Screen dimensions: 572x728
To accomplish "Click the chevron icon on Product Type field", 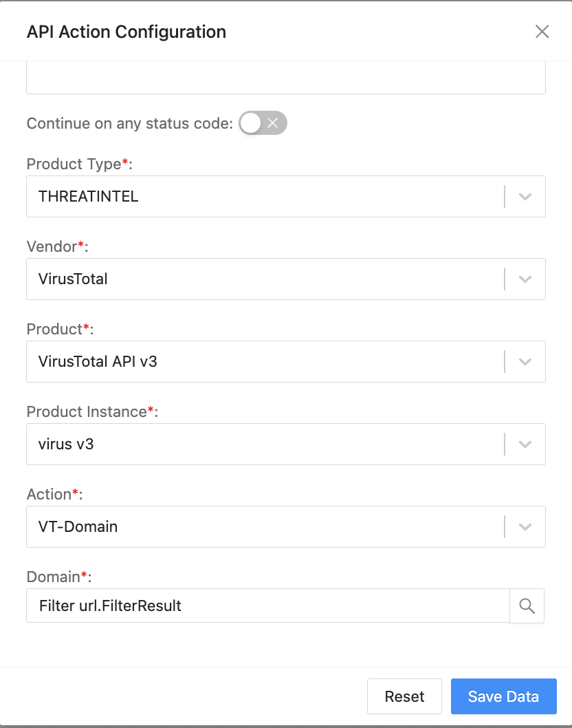I will click(525, 196).
